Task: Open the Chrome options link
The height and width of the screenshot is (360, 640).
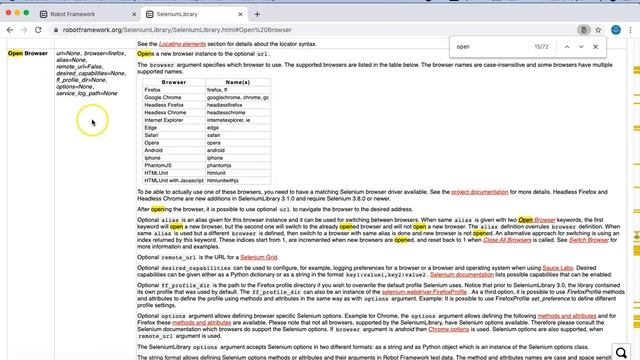Action: (449, 329)
